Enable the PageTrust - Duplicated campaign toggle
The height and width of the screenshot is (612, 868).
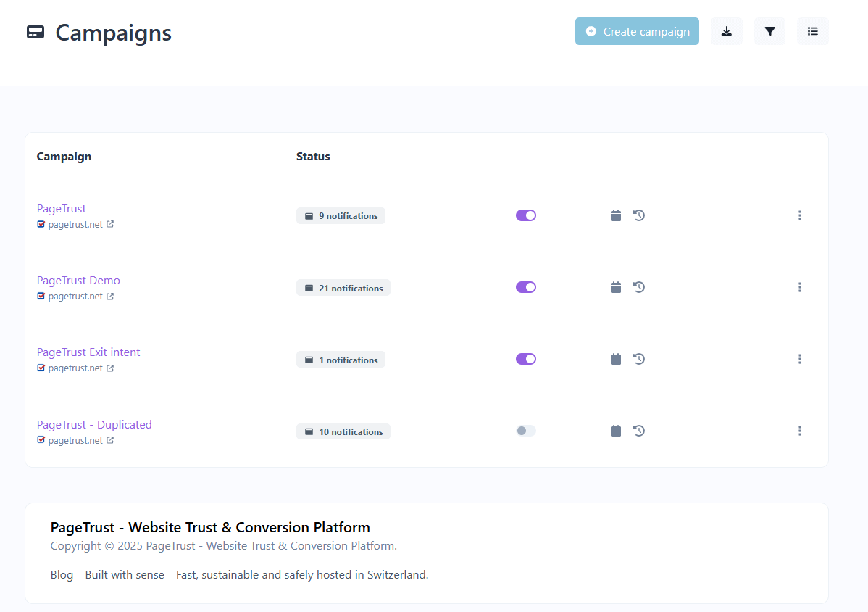(x=526, y=431)
